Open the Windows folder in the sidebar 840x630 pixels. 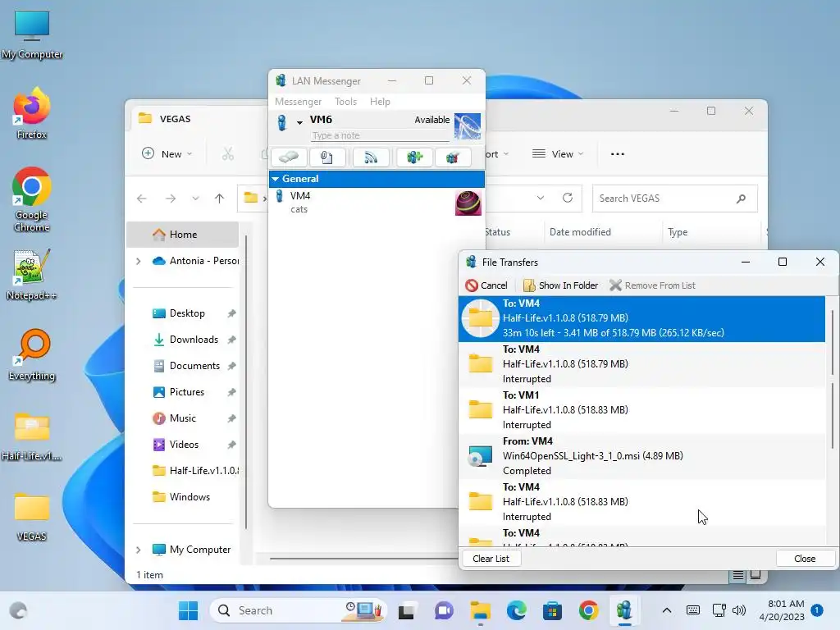click(189, 497)
